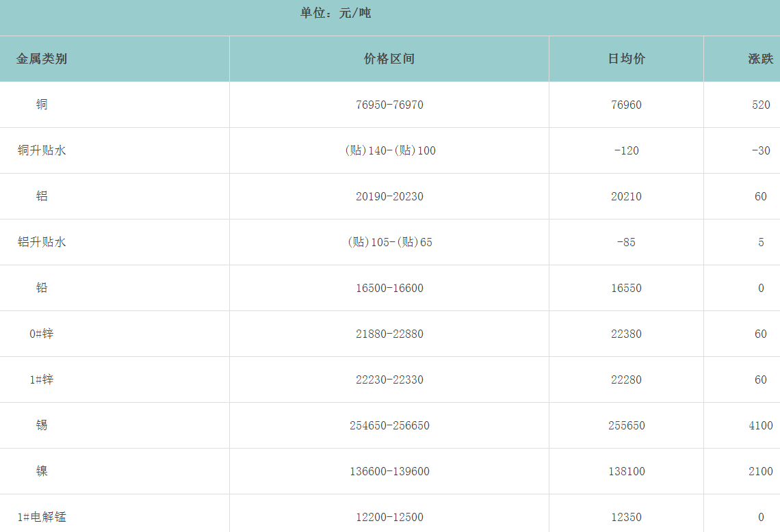
Task: Click the change value 4100
Action: point(760,425)
